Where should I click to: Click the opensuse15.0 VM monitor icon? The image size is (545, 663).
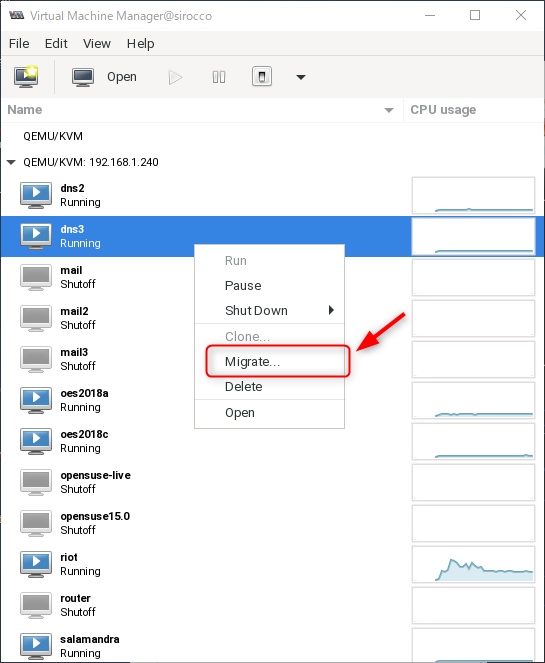[x=36, y=523]
